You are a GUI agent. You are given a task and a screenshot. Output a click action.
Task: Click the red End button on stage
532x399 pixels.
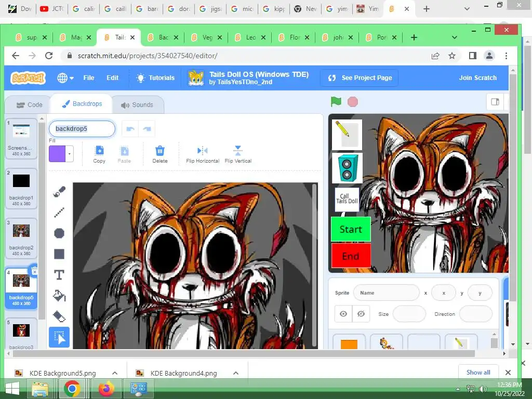click(351, 256)
